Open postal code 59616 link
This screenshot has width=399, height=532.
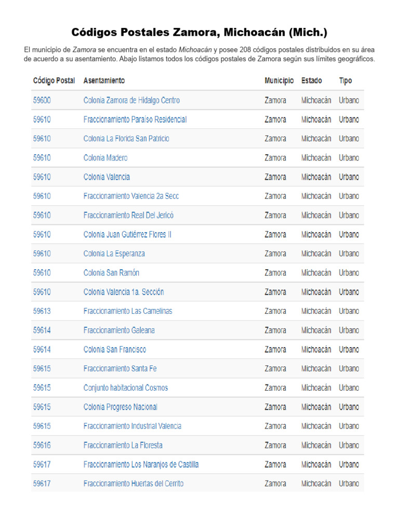pyautogui.click(x=42, y=445)
